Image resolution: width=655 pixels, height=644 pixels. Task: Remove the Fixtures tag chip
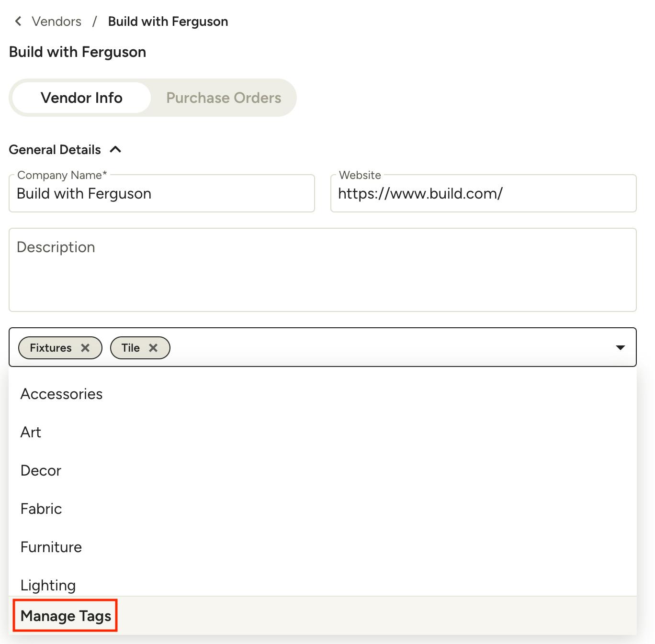(x=85, y=348)
